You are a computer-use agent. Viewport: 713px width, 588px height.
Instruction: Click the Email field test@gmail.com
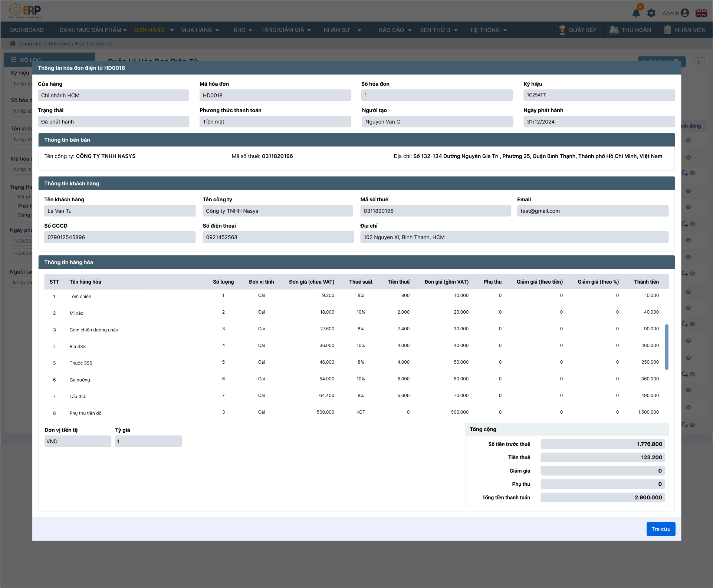(592, 211)
